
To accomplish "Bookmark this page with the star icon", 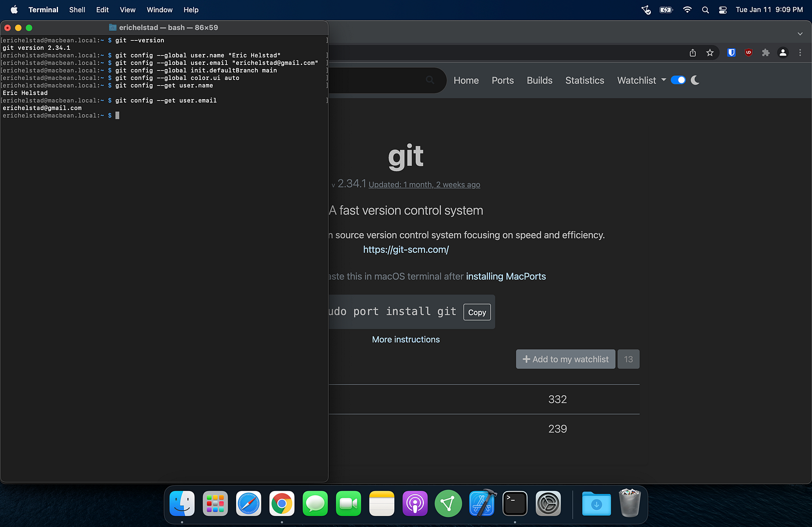I will tap(710, 53).
